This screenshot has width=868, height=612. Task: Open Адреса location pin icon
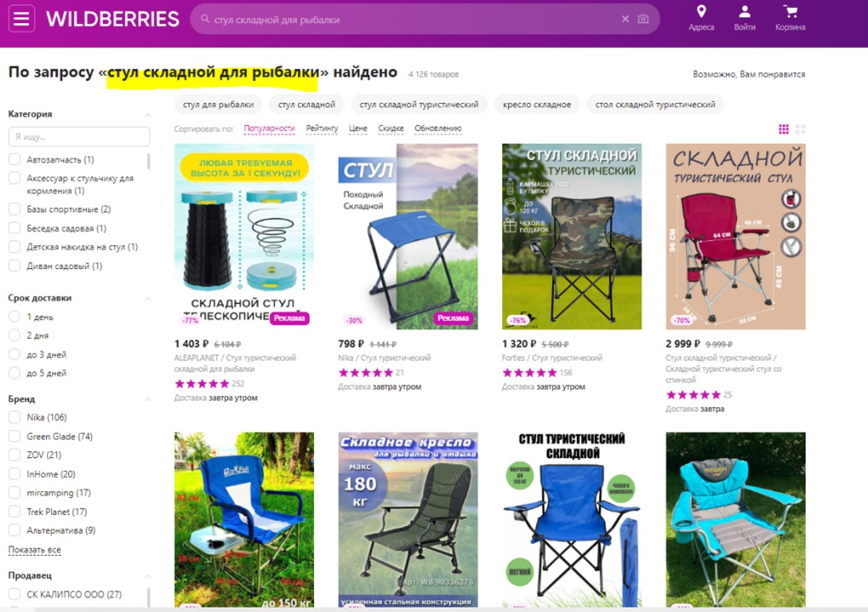pyautogui.click(x=701, y=12)
